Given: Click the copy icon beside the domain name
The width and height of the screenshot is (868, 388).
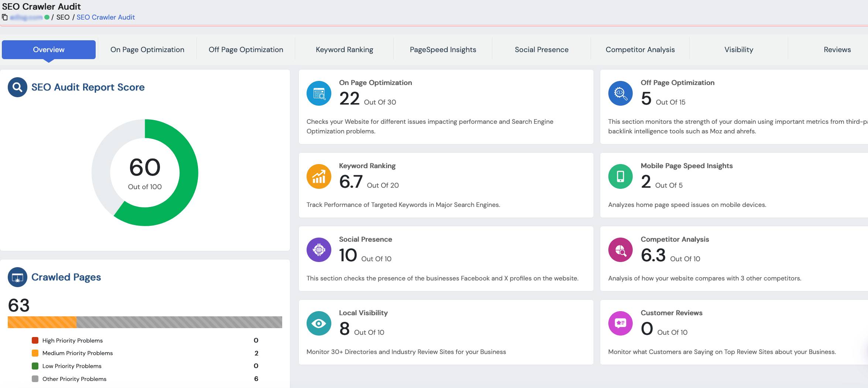Looking at the screenshot, I should tap(5, 17).
